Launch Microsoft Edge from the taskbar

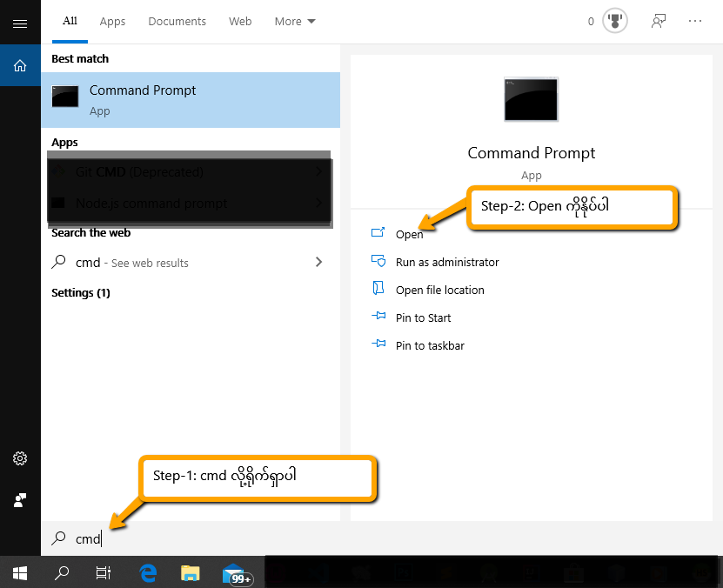(148, 573)
